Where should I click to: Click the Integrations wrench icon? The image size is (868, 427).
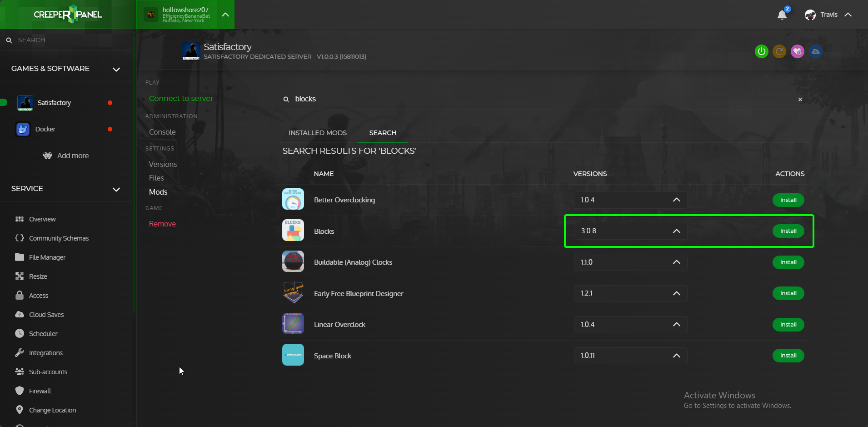tap(20, 352)
